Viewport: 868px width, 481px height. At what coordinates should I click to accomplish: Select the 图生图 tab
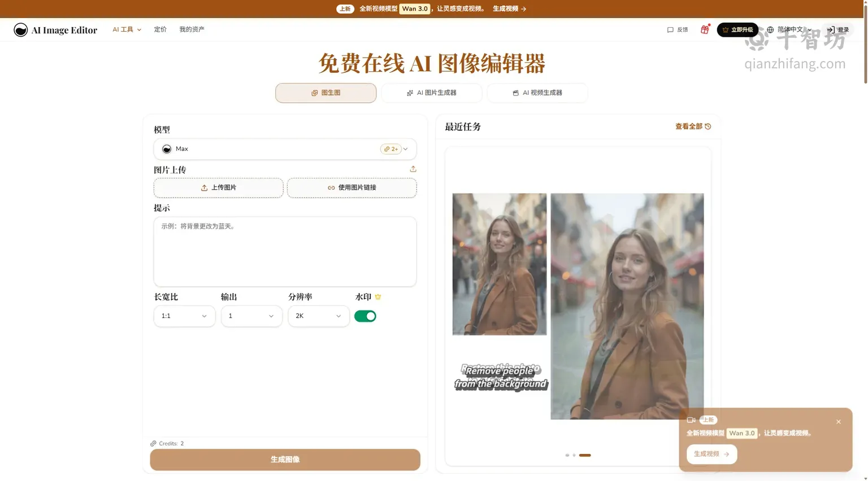pyautogui.click(x=325, y=93)
